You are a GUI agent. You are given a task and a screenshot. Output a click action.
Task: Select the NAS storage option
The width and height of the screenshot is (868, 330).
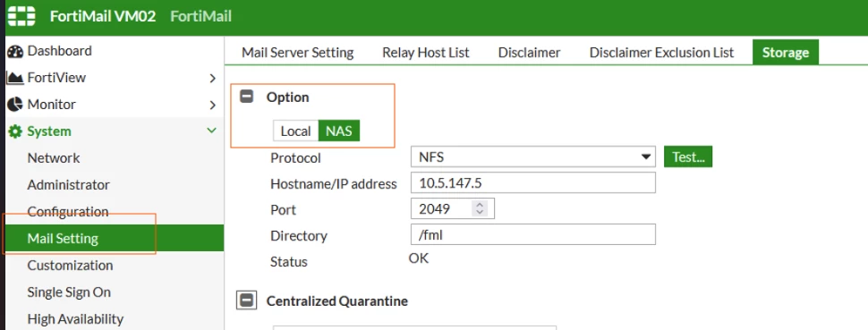coord(339,131)
